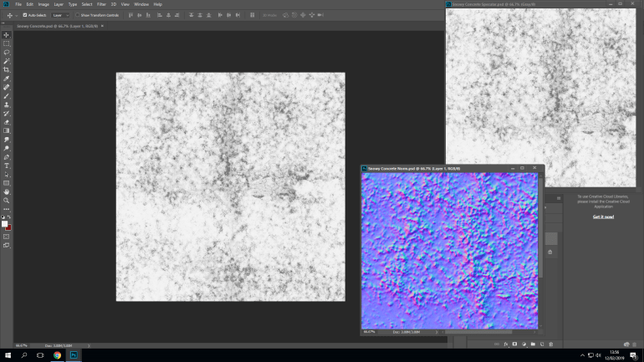Select the Eyedropper tool
This screenshot has height=362, width=644.
6,79
